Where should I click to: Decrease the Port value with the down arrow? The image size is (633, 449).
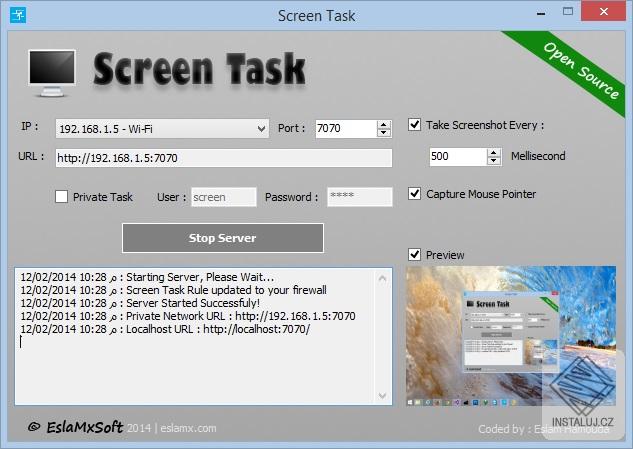[384, 133]
